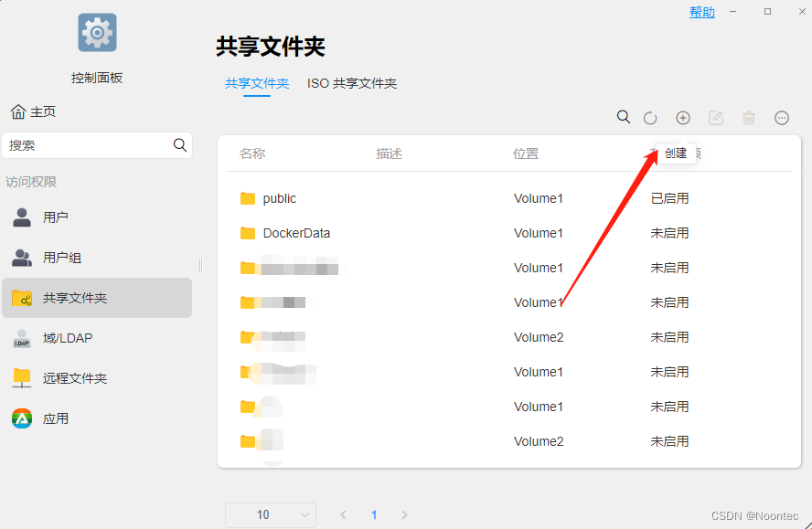Click the sidebar collapse handle
The height and width of the screenshot is (529, 812).
(200, 265)
